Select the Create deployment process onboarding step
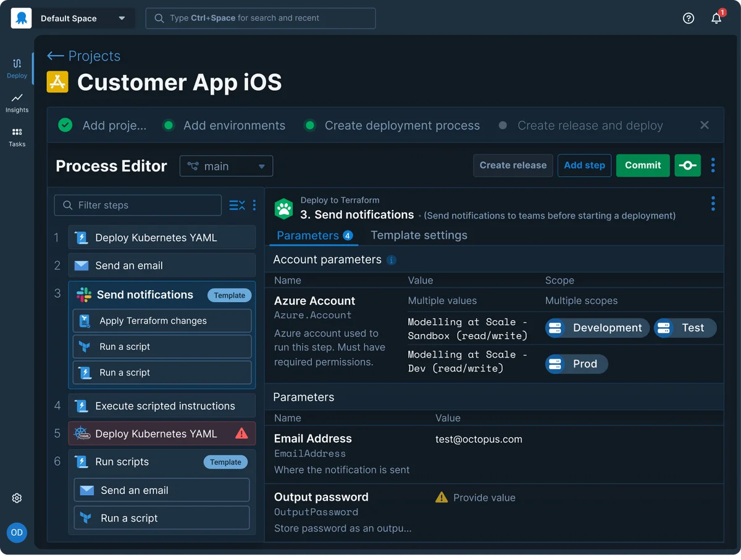The width and height of the screenshot is (741, 560). tap(391, 125)
